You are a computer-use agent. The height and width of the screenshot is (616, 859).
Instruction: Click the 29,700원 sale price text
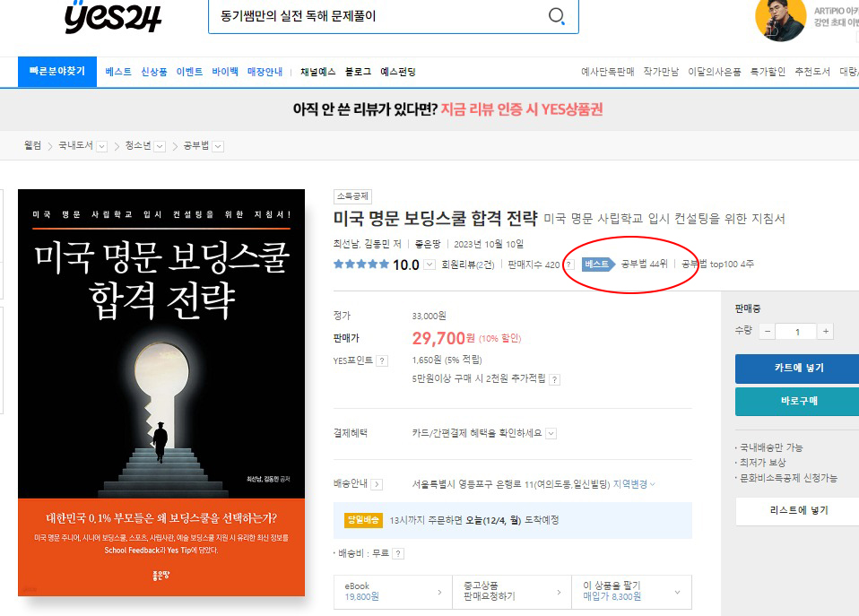(443, 338)
